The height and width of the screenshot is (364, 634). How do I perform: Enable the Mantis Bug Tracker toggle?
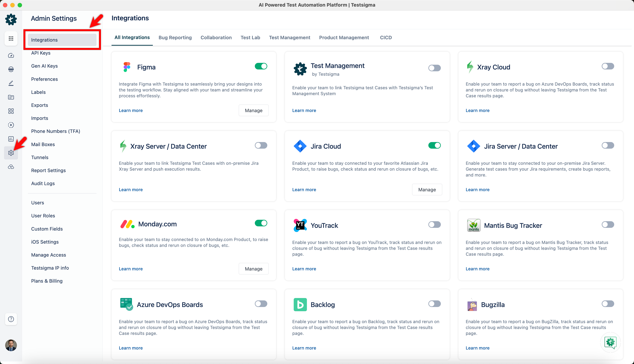click(x=608, y=225)
